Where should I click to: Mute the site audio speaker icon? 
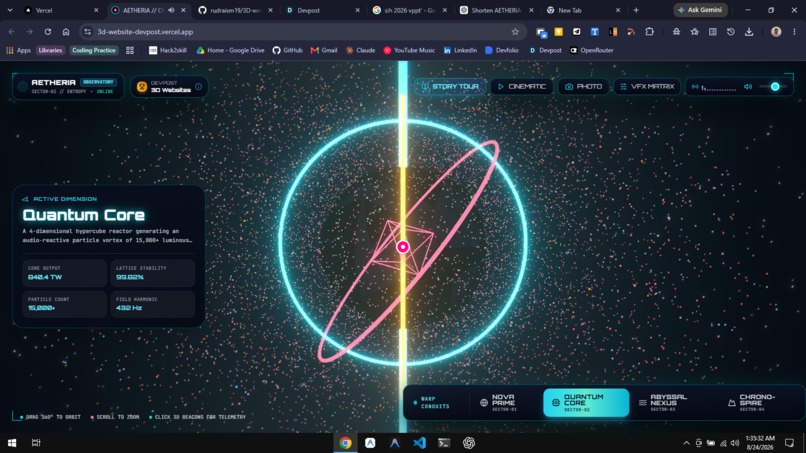click(748, 87)
